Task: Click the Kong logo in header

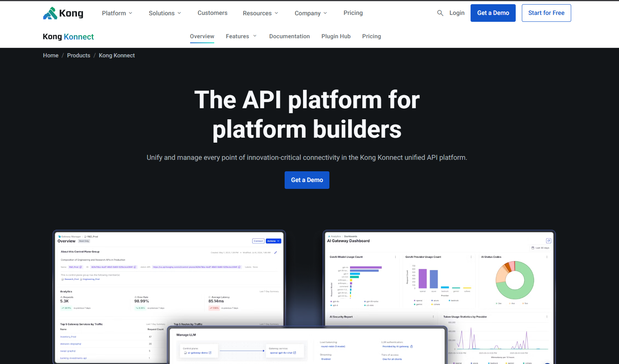Action: click(63, 13)
